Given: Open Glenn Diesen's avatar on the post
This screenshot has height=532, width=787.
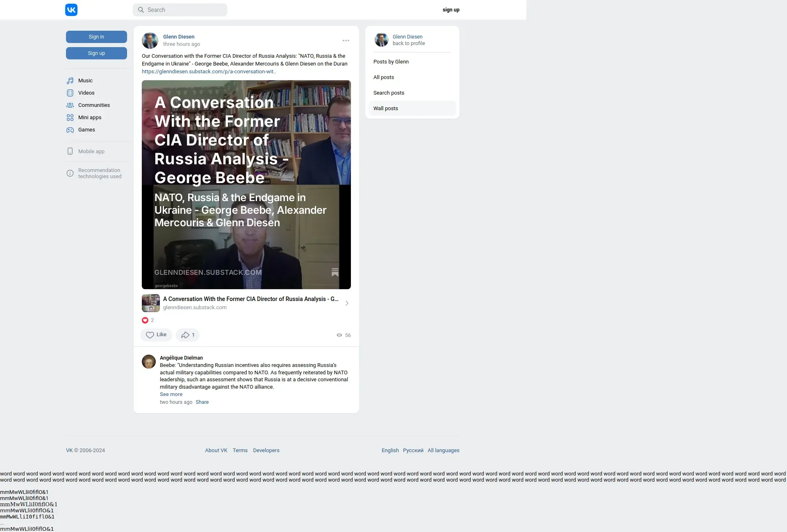Looking at the screenshot, I should click(150, 41).
